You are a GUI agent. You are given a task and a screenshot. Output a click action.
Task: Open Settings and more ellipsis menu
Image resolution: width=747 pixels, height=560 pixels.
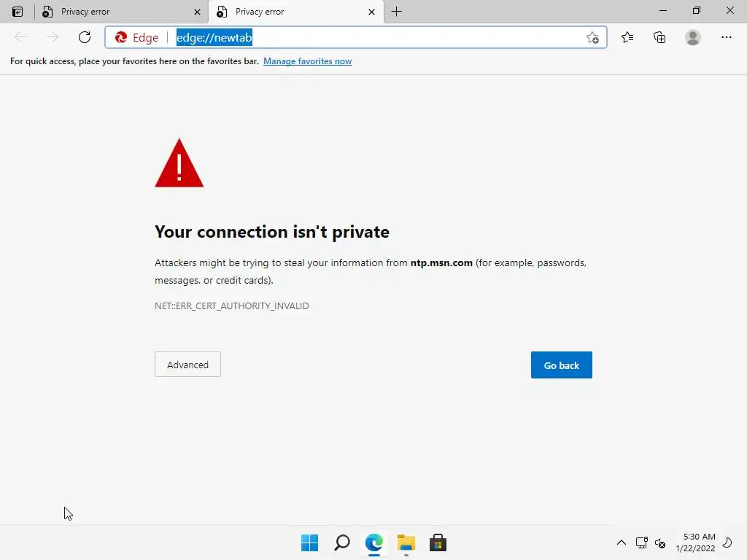click(726, 37)
